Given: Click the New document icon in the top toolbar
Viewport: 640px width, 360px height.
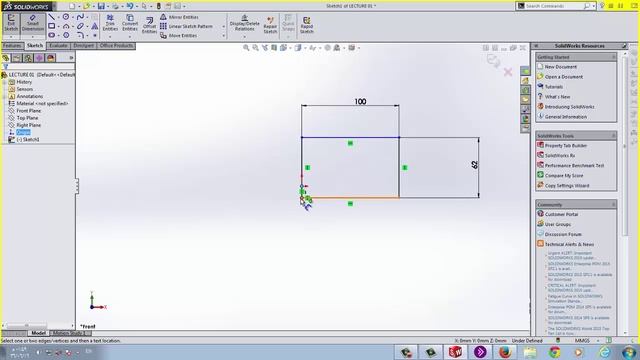Looking at the screenshot, I should [72, 6].
